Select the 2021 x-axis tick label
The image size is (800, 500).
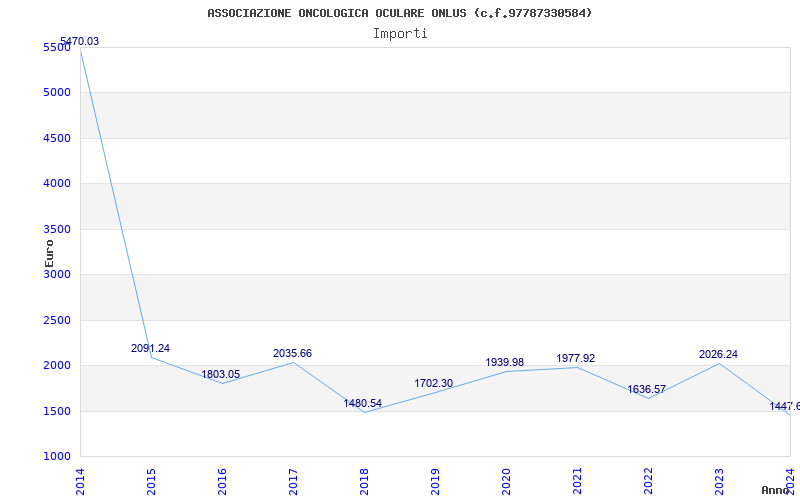(x=577, y=482)
